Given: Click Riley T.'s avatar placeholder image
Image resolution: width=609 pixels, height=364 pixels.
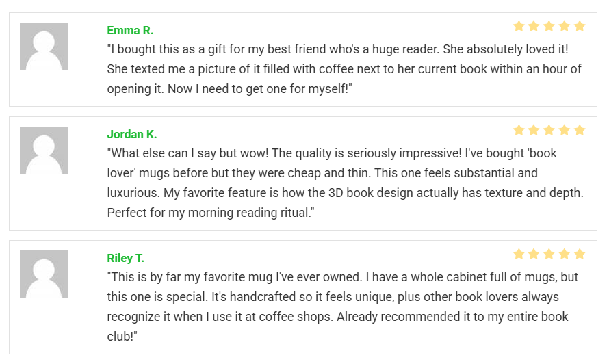Looking at the screenshot, I should (x=44, y=274).
